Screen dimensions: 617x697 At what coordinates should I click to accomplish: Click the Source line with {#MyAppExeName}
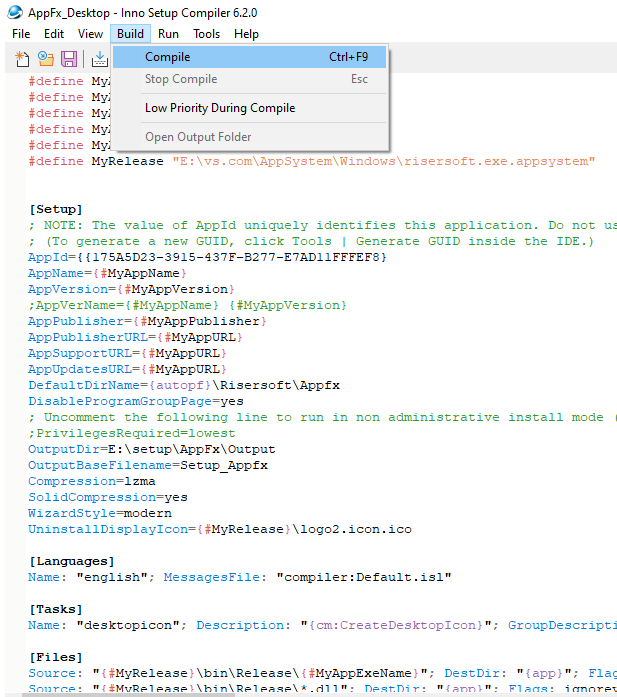click(x=322, y=673)
